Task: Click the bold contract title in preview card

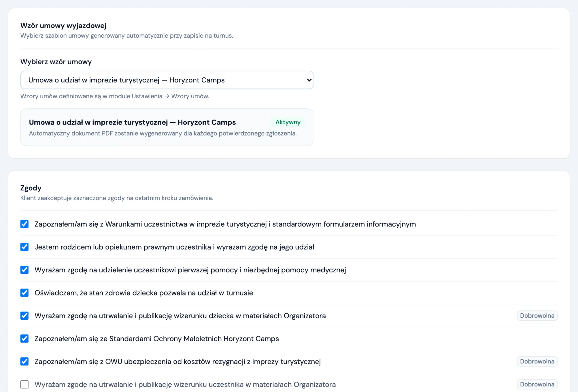Action: click(x=132, y=122)
